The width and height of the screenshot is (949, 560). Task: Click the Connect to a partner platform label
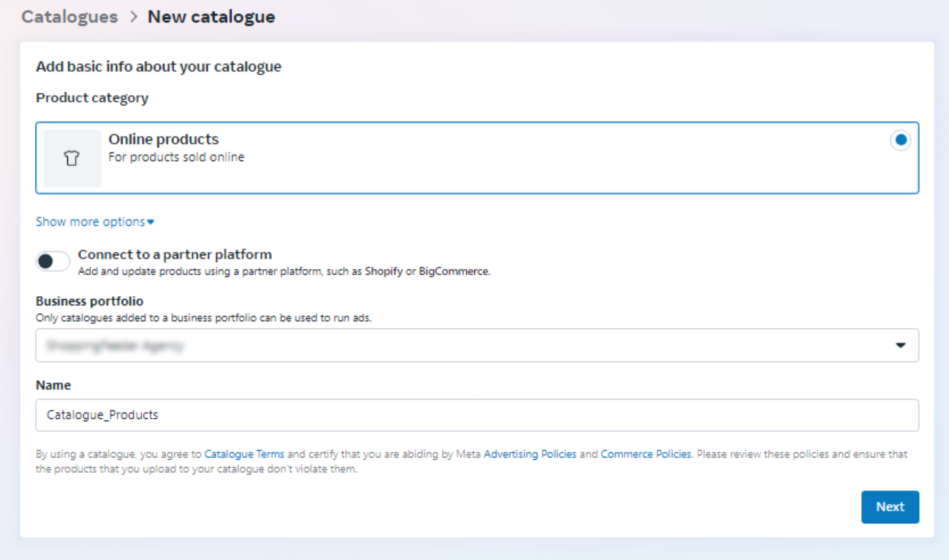click(175, 254)
